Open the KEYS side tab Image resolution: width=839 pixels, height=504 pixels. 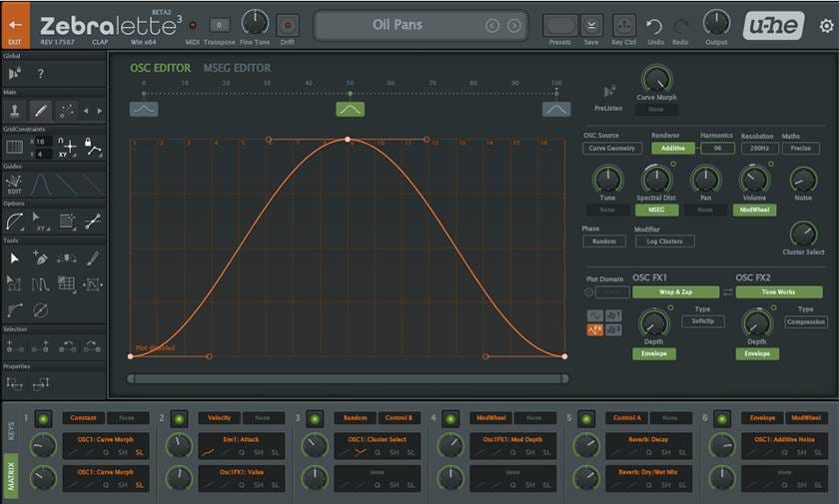[x=11, y=431]
